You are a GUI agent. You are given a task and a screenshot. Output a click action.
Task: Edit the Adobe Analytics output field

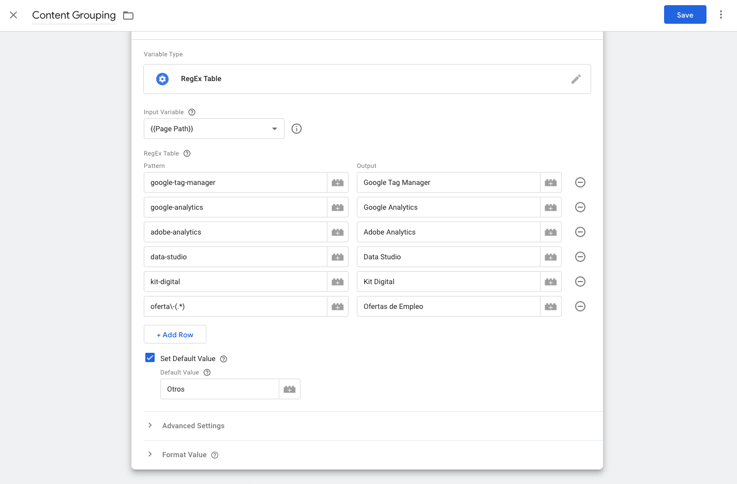coord(448,232)
